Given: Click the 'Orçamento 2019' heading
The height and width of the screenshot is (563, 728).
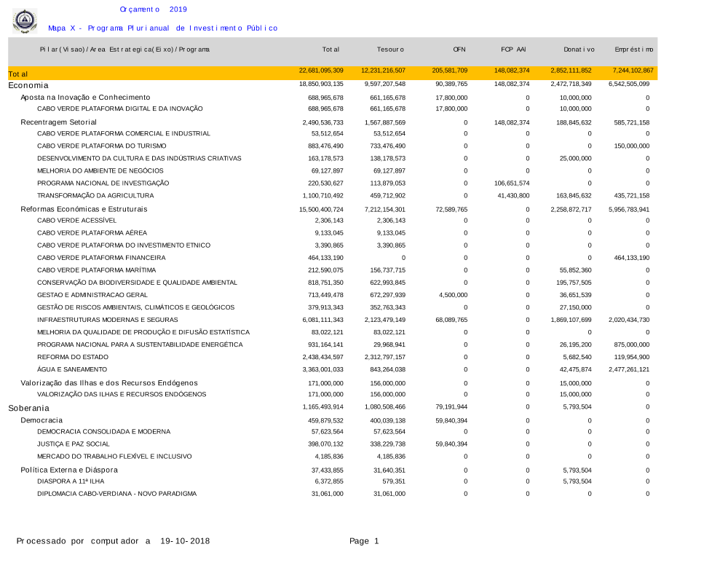Looking at the screenshot, I should (x=153, y=9).
